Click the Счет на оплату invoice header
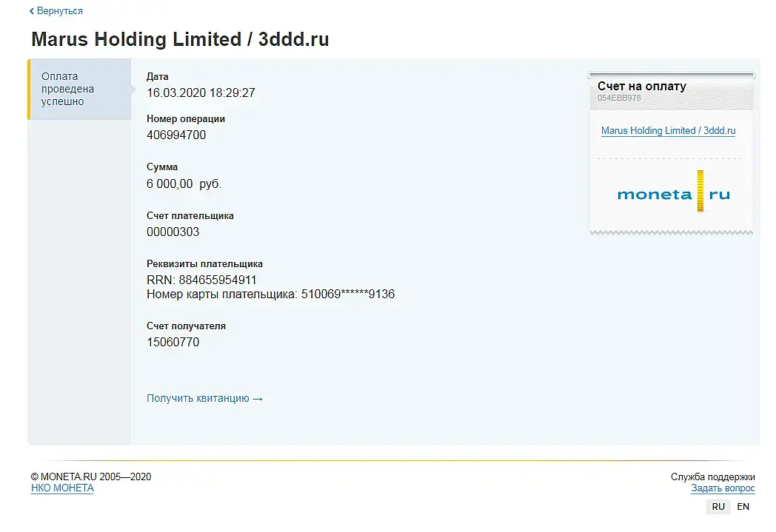The width and height of the screenshot is (776, 532). pyautogui.click(x=641, y=87)
